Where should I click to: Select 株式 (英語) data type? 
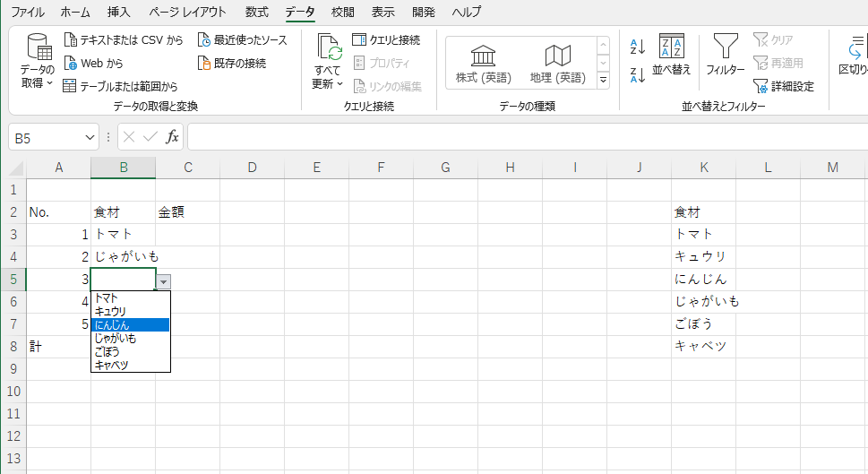click(484, 64)
